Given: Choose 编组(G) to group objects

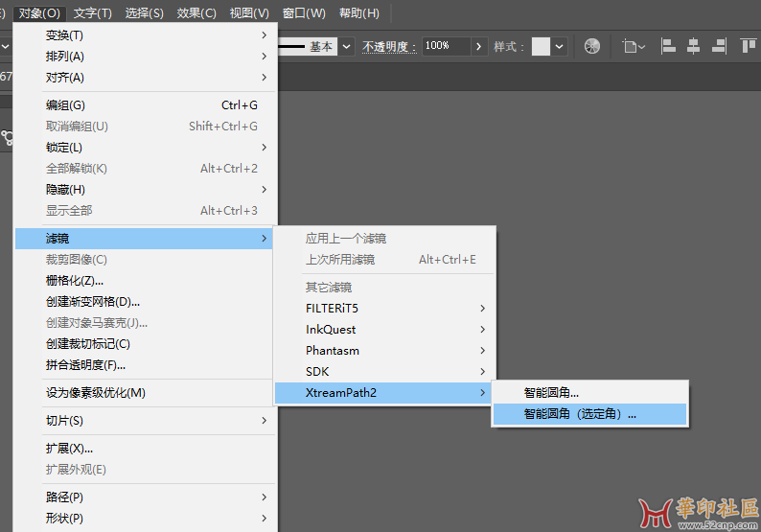Looking at the screenshot, I should point(144,104).
